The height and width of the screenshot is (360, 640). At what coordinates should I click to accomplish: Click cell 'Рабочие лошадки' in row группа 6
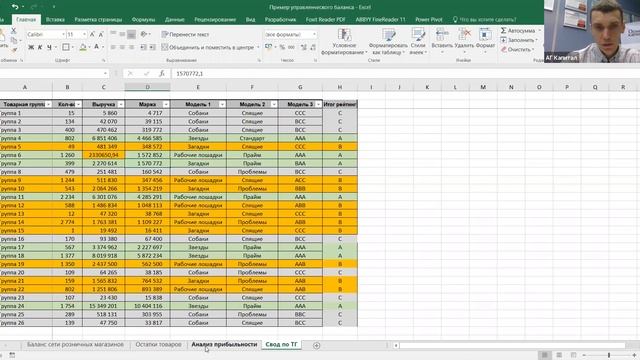198,155
